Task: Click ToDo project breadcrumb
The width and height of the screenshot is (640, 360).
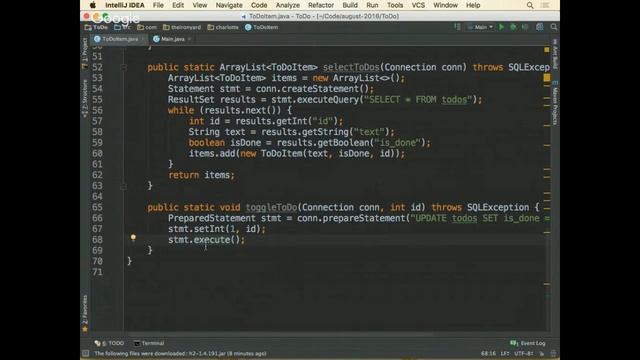Action: [x=96, y=27]
